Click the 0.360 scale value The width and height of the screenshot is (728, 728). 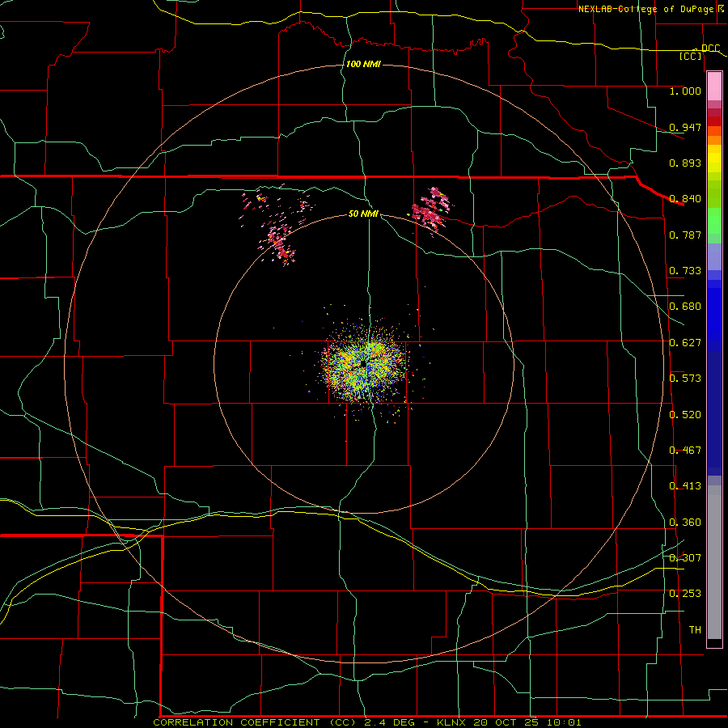[x=685, y=523]
